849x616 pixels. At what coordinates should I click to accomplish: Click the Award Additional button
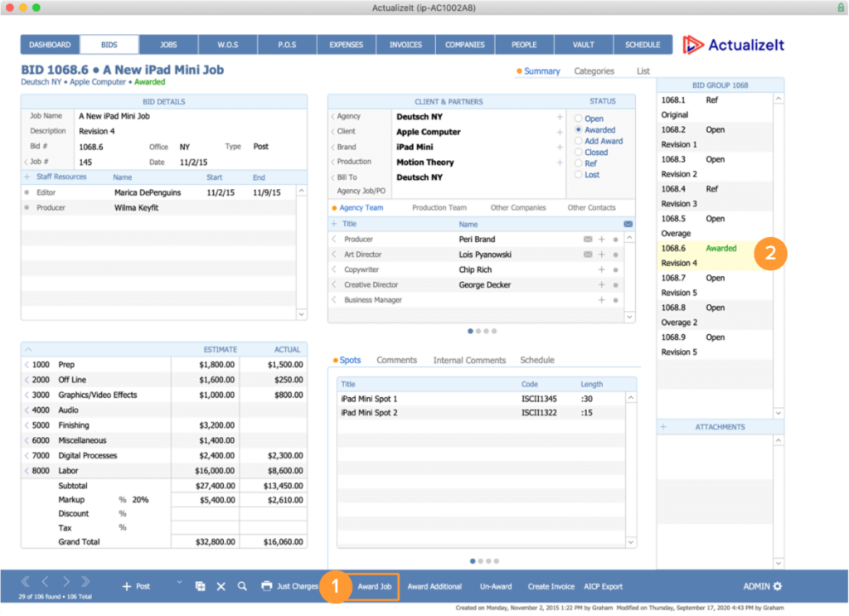tap(434, 587)
